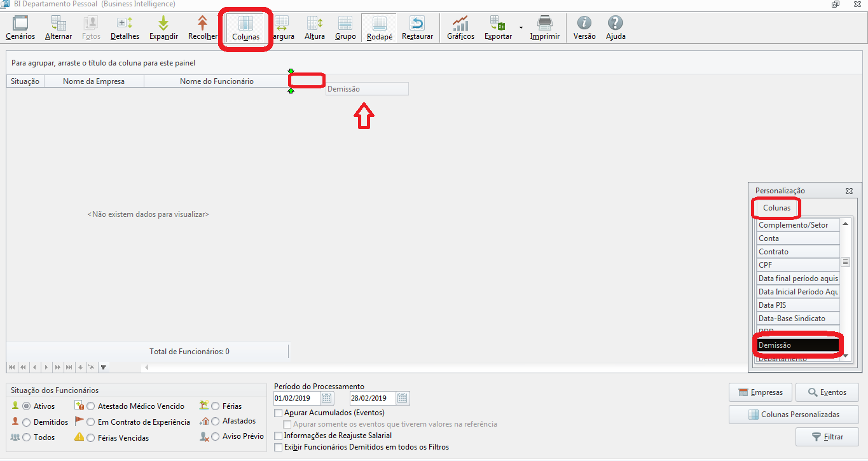Select Data Inicial Período Aqu column
The image size is (868, 461).
(798, 292)
